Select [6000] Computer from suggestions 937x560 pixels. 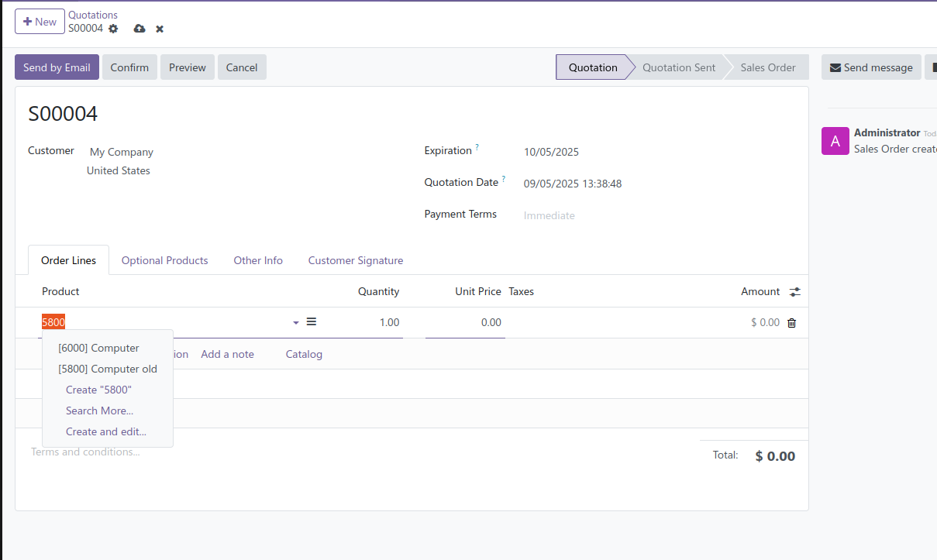tap(98, 348)
